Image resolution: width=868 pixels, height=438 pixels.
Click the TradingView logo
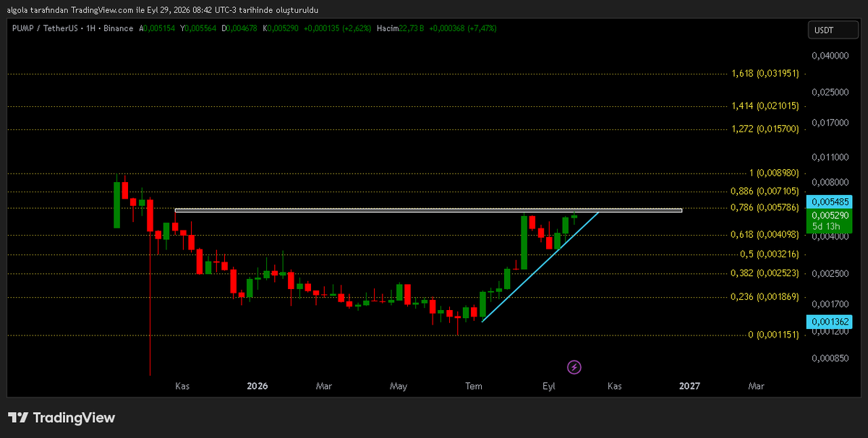(61, 418)
